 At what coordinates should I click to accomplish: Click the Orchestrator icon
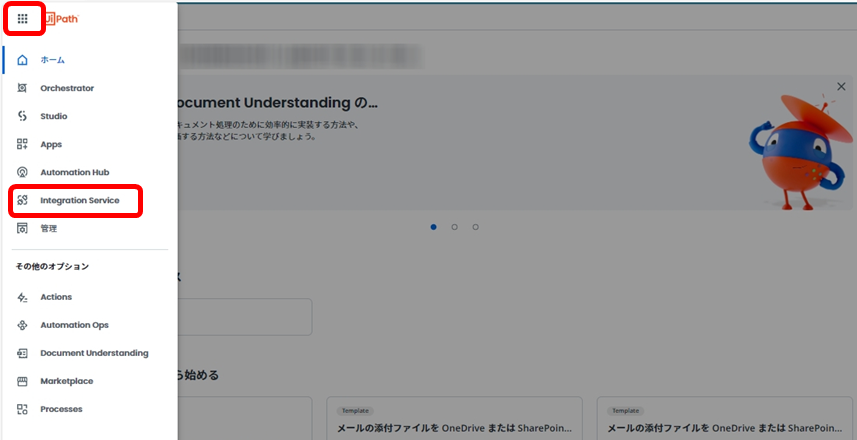[x=22, y=88]
